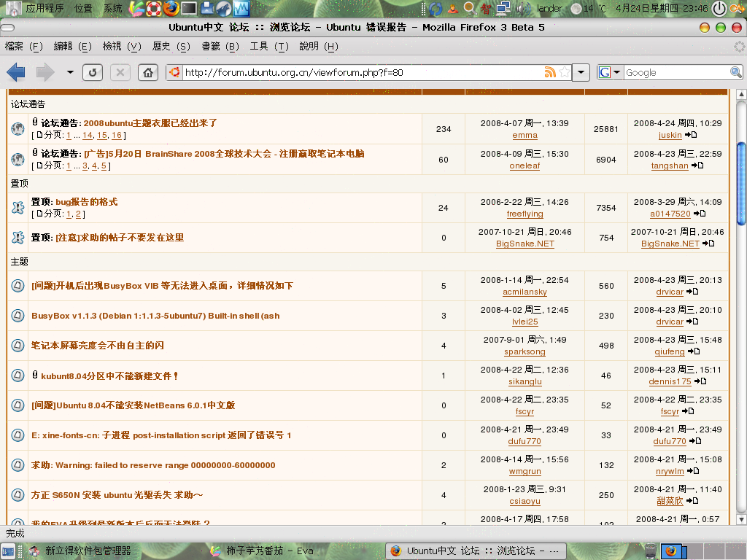Open thread 笔记本屏幕亮度会不由自主的闪
This screenshot has width=747, height=560.
coord(97,345)
